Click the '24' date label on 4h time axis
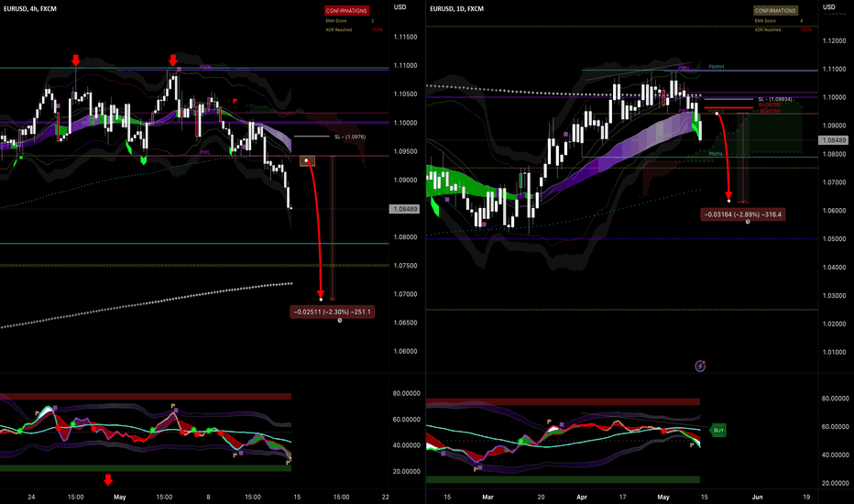Screen dimensions: 854x504 coord(31,497)
